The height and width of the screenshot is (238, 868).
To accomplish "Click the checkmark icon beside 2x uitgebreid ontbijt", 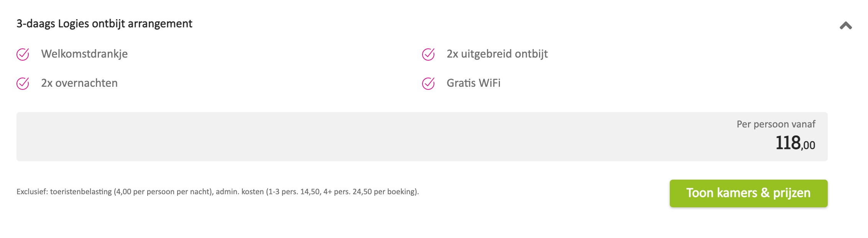I will [428, 55].
